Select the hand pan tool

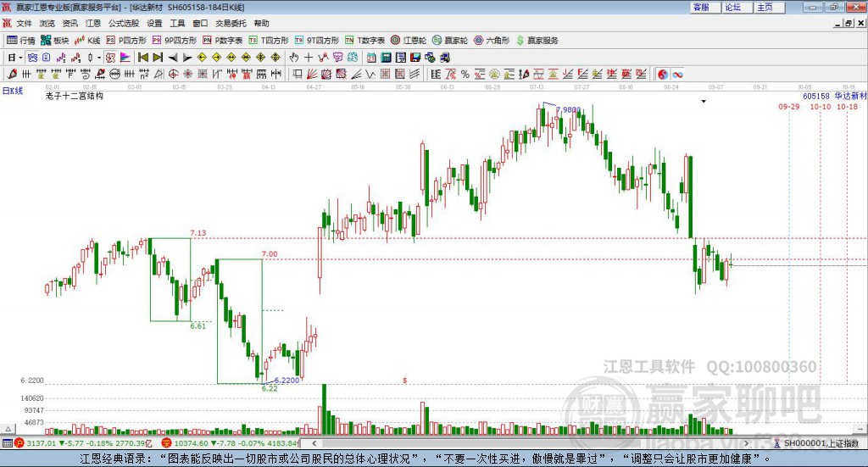coord(294,58)
